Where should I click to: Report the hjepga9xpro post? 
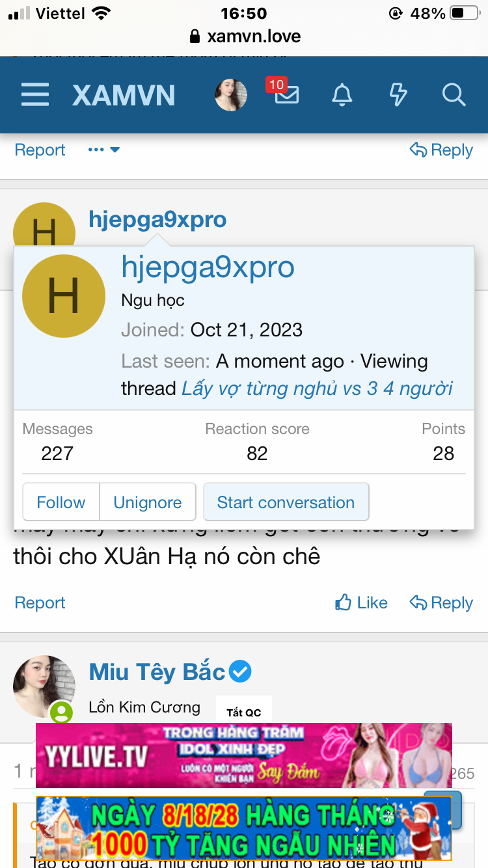(x=40, y=603)
